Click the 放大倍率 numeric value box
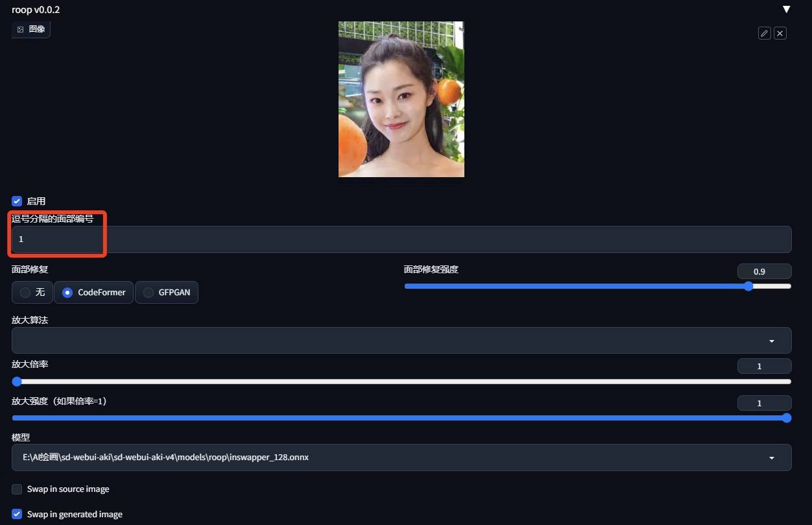Image resolution: width=812 pixels, height=525 pixels. point(764,366)
